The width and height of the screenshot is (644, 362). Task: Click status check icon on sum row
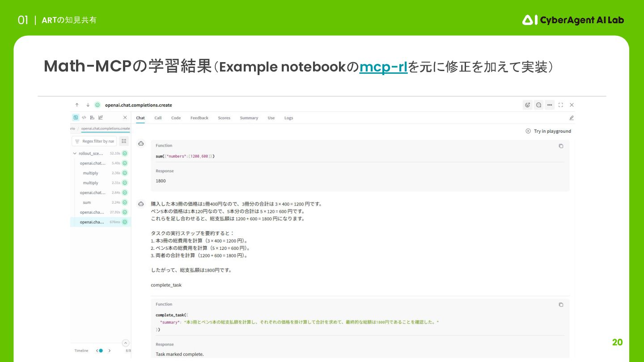coord(125,202)
